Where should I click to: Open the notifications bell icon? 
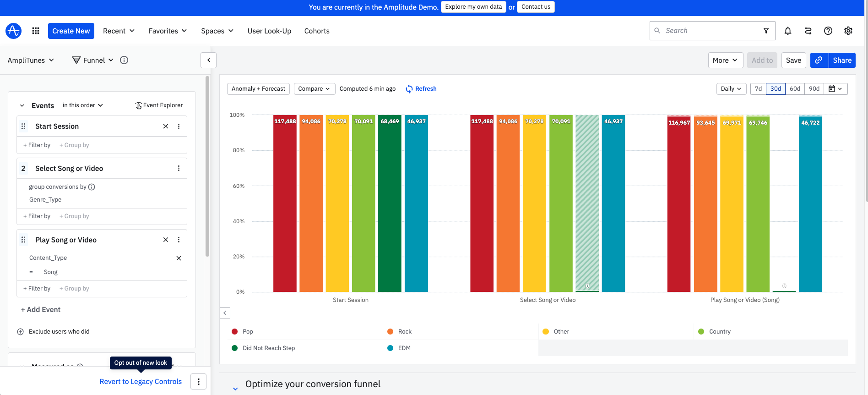788,31
